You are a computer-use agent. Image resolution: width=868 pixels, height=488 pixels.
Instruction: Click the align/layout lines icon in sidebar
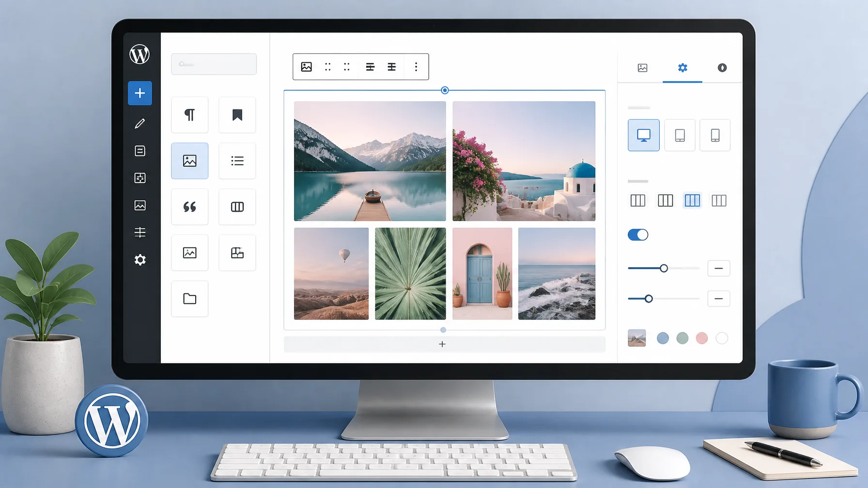(140, 232)
